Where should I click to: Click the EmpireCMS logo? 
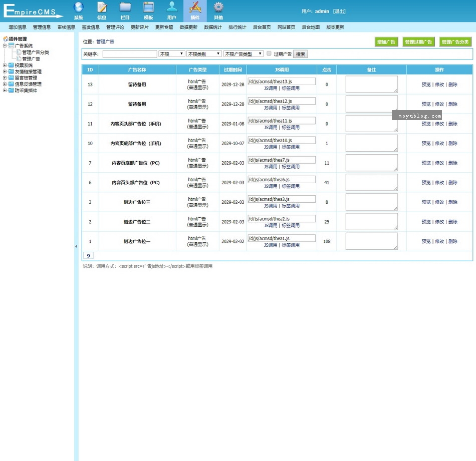click(33, 11)
